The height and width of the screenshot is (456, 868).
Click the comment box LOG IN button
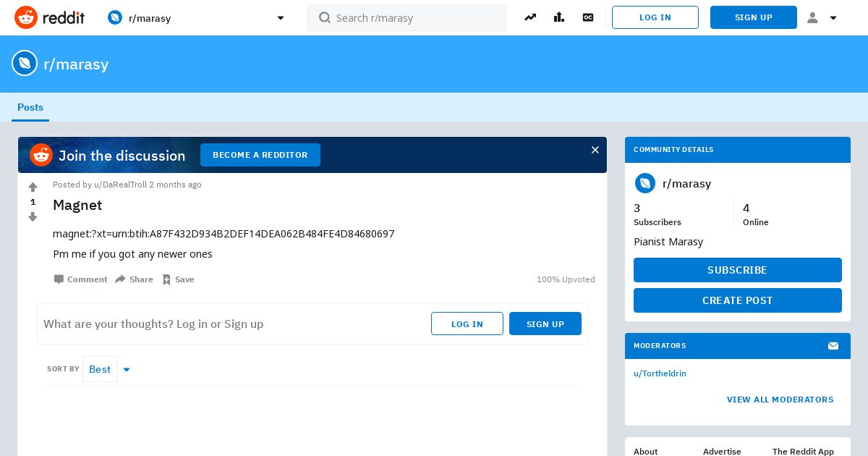467,324
